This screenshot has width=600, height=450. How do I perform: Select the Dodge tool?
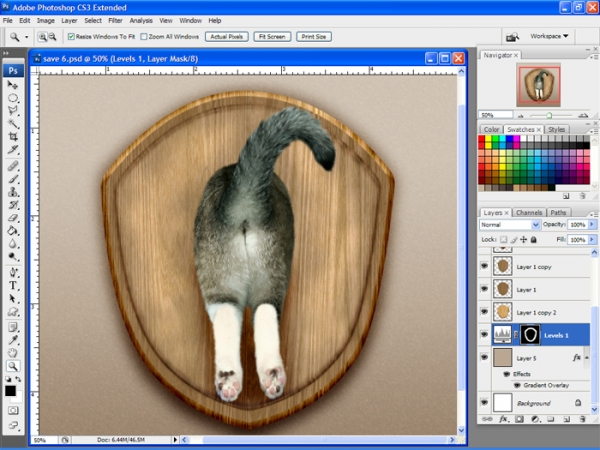(13, 256)
